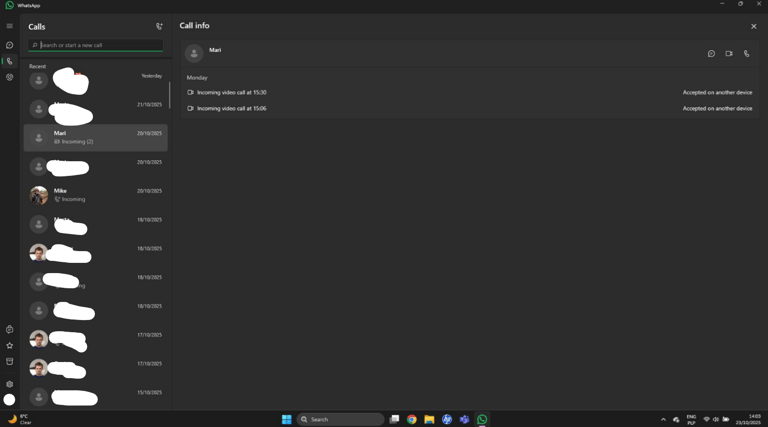Screen dimensions: 768x427
Task: Open the Calls section in the sidebar
Action: coord(9,61)
